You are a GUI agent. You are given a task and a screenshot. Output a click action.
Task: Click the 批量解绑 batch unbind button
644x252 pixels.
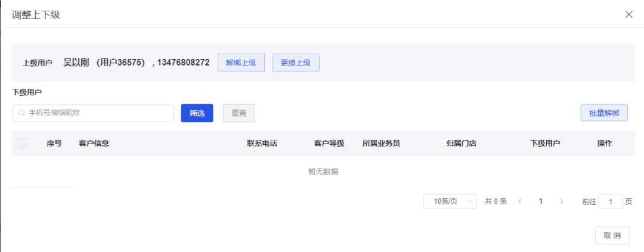coord(604,113)
